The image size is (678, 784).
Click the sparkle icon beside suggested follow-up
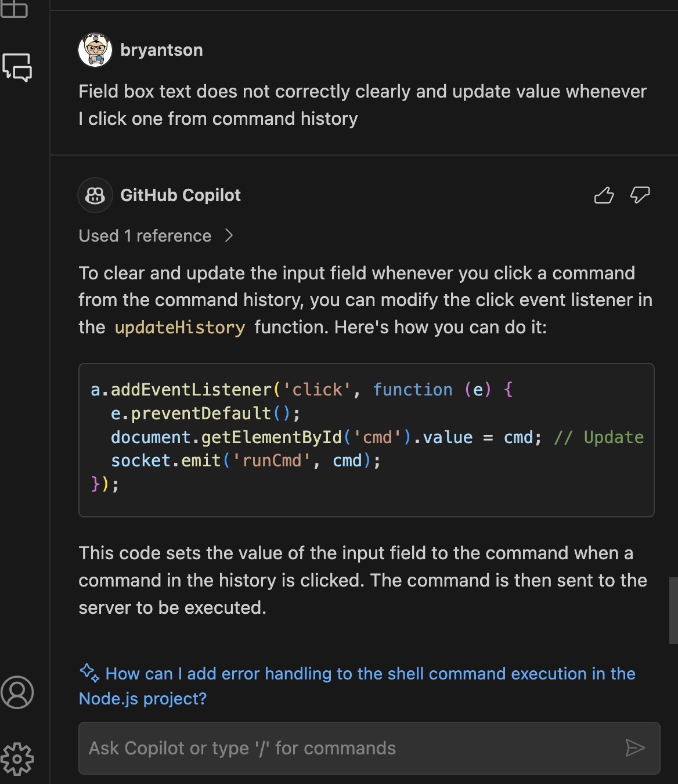click(x=89, y=672)
